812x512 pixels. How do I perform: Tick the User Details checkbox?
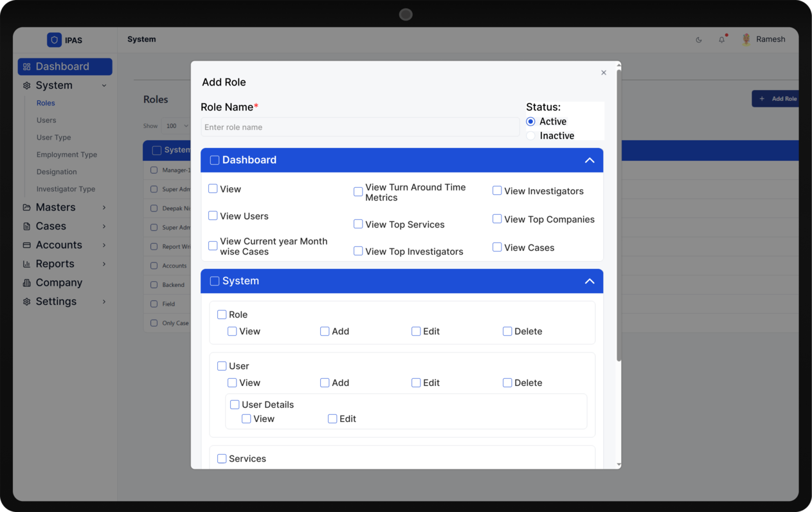pyautogui.click(x=235, y=405)
